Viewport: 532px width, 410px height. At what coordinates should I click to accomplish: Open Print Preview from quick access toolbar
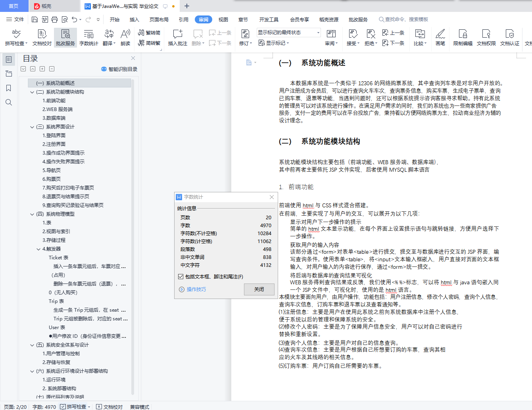point(64,19)
